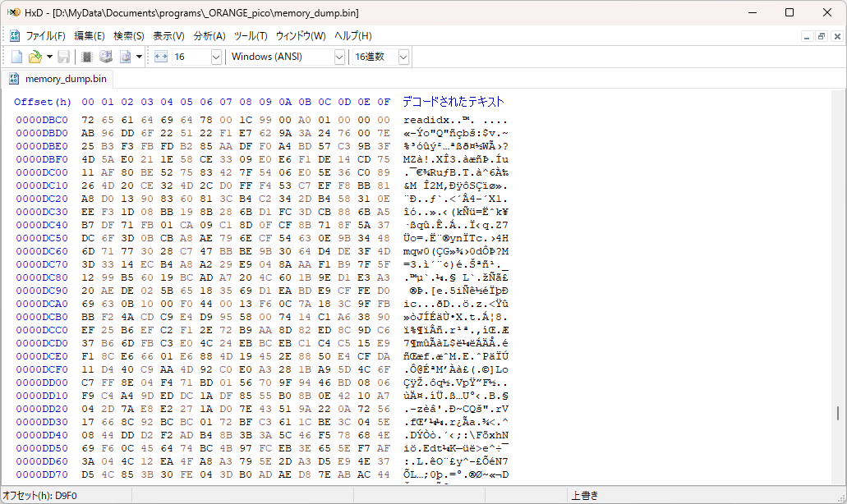This screenshot has width=847, height=504.
Task: Maximize the HxD main window
Action: click(x=789, y=12)
